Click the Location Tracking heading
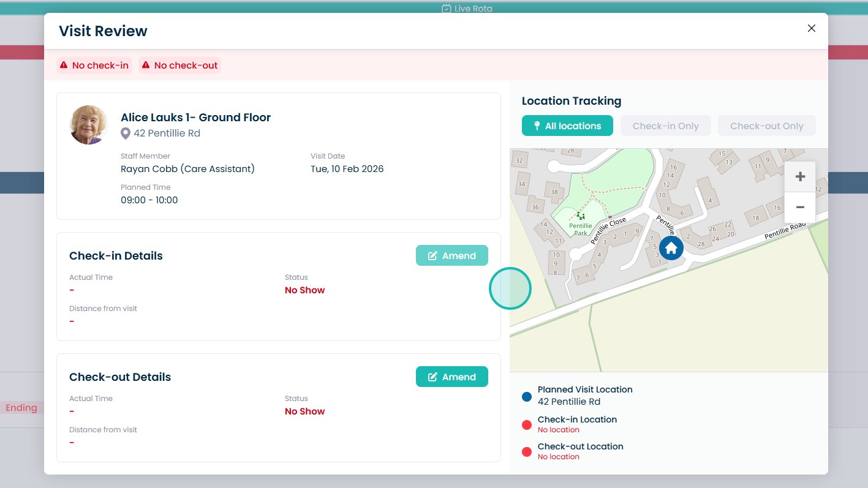Image resolution: width=868 pixels, height=488 pixels. pyautogui.click(x=572, y=101)
